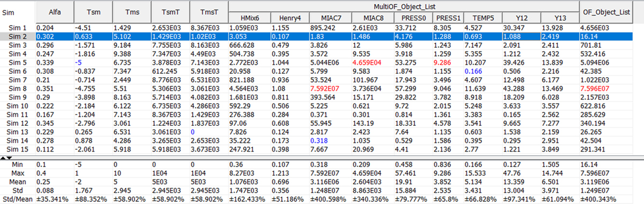
Task: Select the HMix6 column header
Action: 248,17
